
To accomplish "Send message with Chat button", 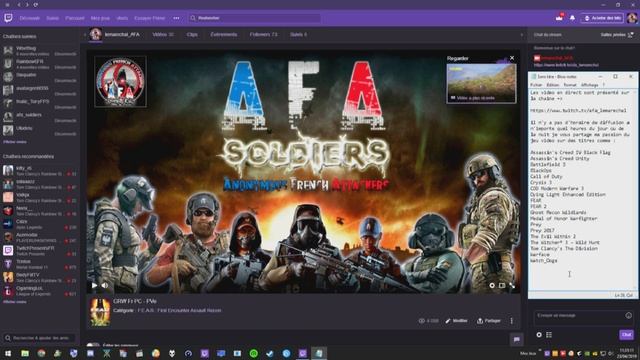I will pos(626,335).
